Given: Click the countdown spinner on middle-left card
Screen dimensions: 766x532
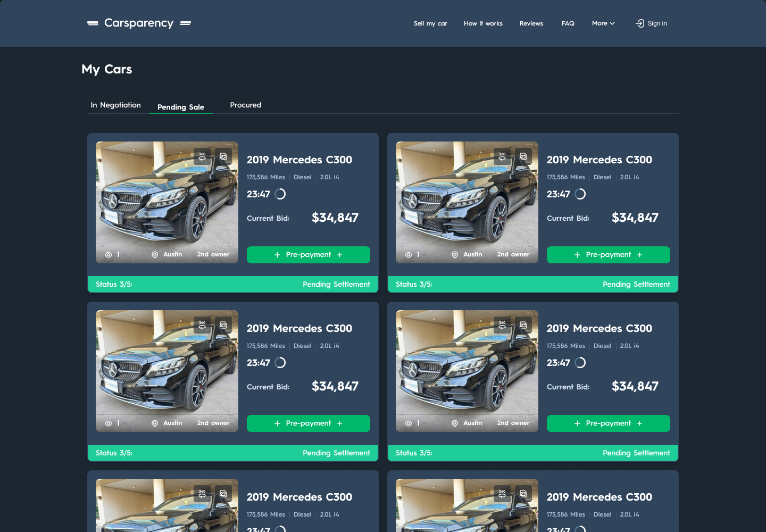Looking at the screenshot, I should (x=280, y=363).
